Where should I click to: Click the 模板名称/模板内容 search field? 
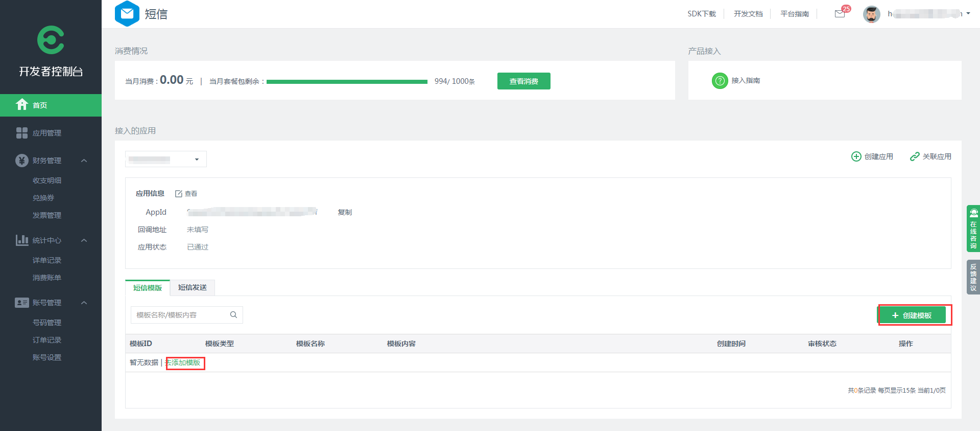pyautogui.click(x=180, y=315)
